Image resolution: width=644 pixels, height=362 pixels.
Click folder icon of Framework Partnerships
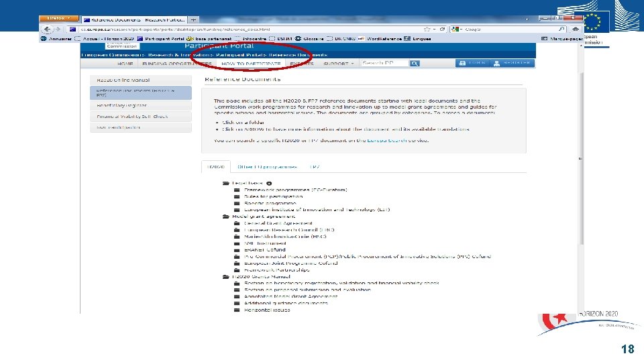[237, 270]
